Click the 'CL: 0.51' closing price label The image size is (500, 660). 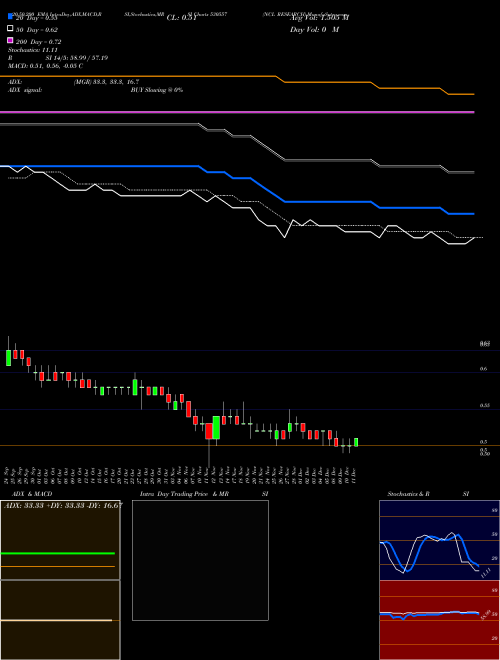pyautogui.click(x=181, y=18)
